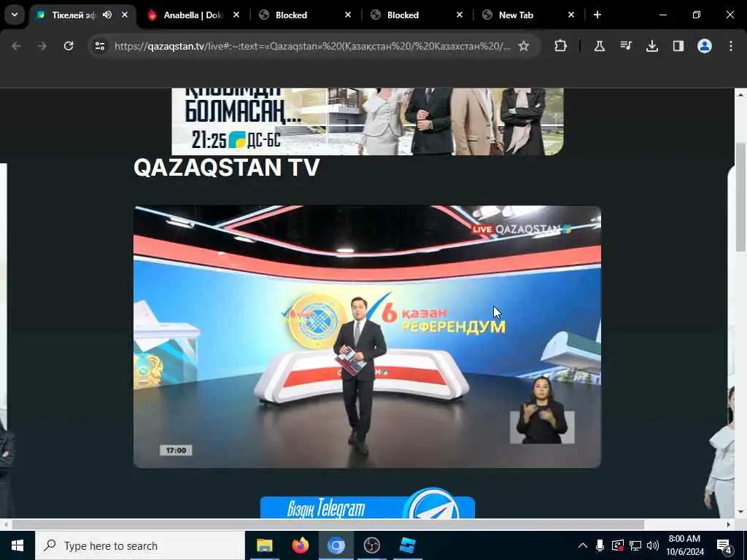Close the first Blocked tab
The width and height of the screenshot is (747, 560).
[348, 15]
